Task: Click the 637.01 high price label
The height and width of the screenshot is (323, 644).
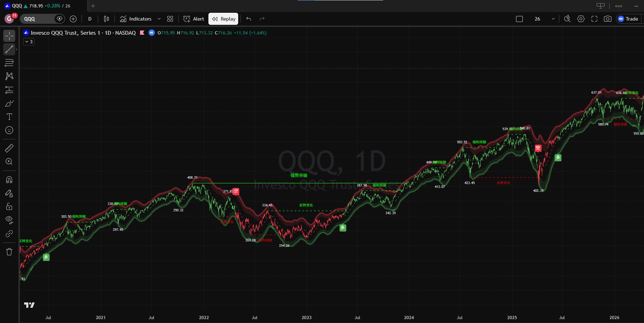Action: pyautogui.click(x=596, y=92)
